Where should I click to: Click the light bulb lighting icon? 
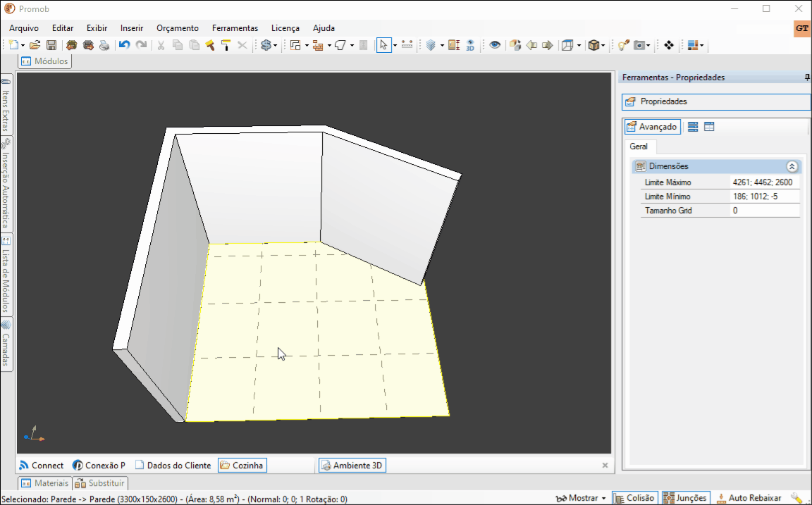[x=624, y=46]
